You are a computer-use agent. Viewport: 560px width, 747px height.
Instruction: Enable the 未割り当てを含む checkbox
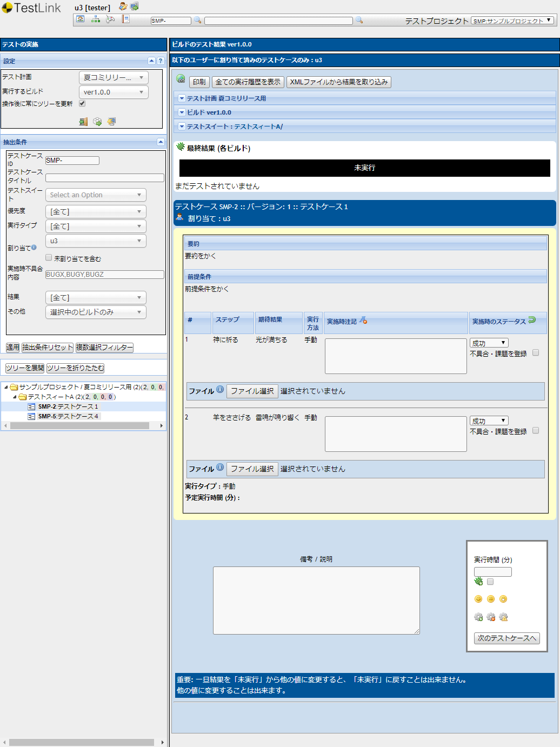tap(49, 257)
